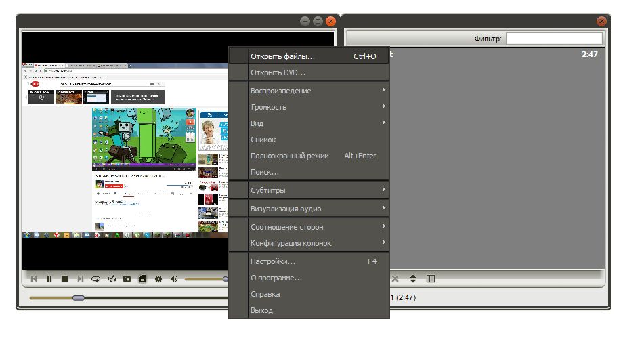The image size is (644, 340).
Task: Toggle the 123 play order icon
Action: click(112, 279)
